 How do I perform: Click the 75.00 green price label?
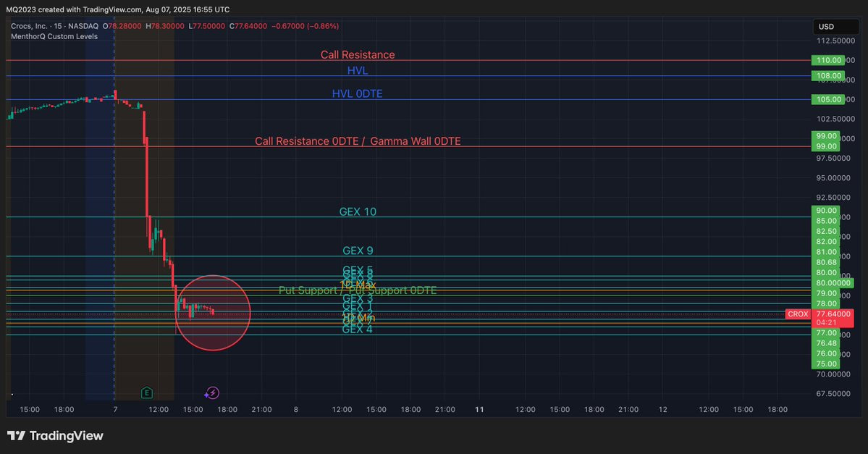coord(826,363)
